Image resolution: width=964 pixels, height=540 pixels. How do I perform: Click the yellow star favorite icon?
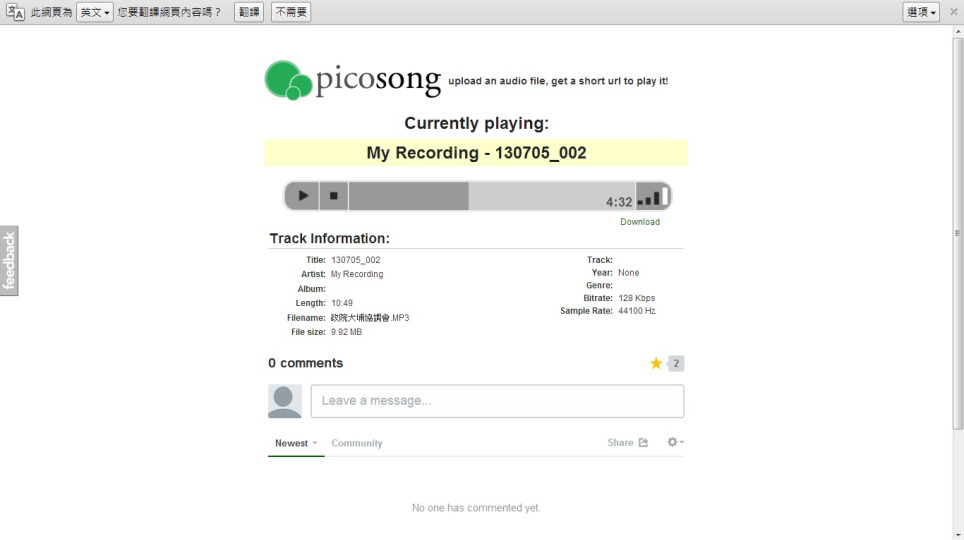[656, 363]
